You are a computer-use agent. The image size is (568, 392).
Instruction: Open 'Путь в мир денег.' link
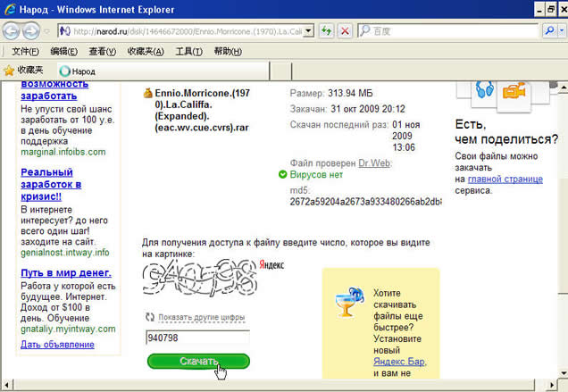[66, 272]
